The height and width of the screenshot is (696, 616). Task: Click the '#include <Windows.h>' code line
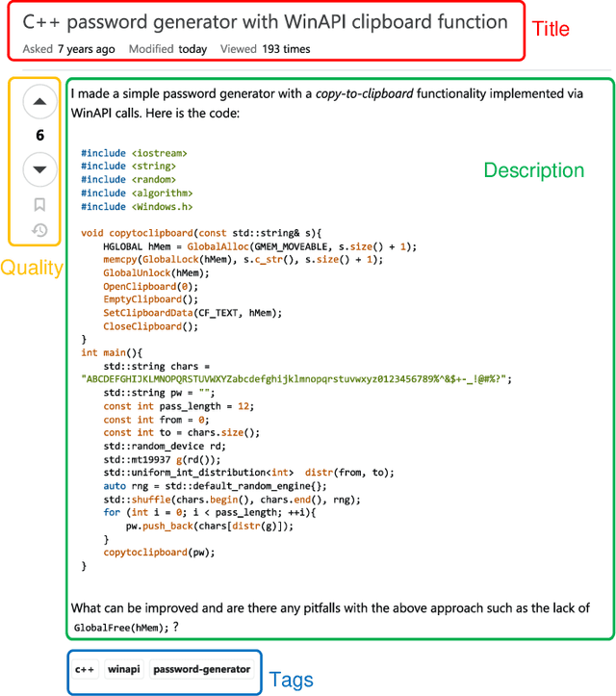137,206
